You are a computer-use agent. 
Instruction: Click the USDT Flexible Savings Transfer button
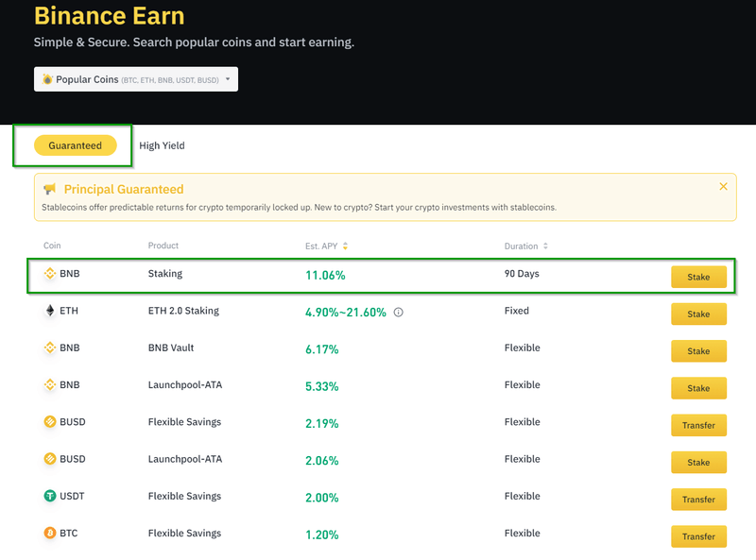pyautogui.click(x=698, y=500)
